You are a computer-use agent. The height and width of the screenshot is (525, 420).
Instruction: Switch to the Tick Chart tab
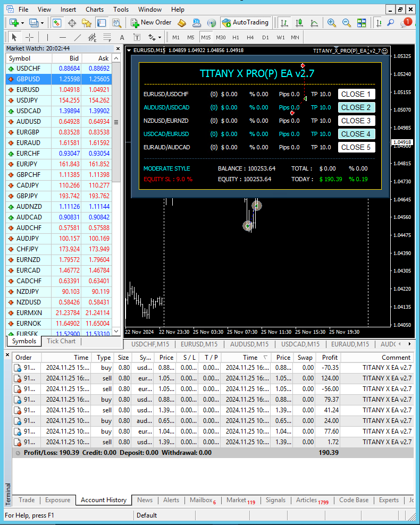pyautogui.click(x=61, y=341)
